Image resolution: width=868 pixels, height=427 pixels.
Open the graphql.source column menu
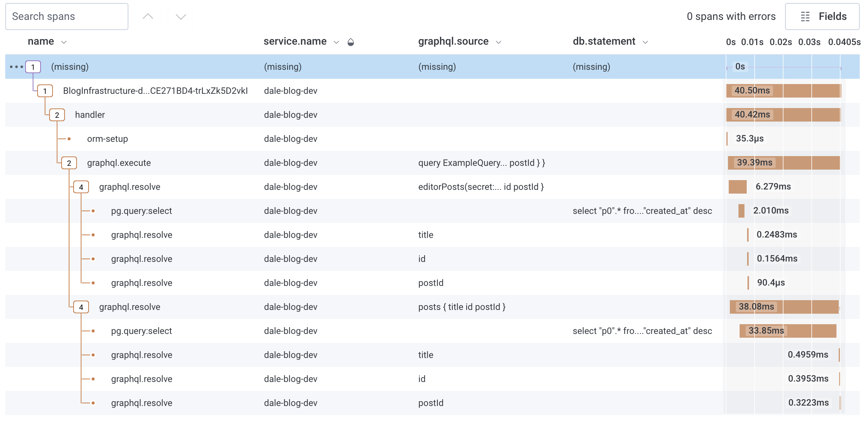(x=499, y=42)
